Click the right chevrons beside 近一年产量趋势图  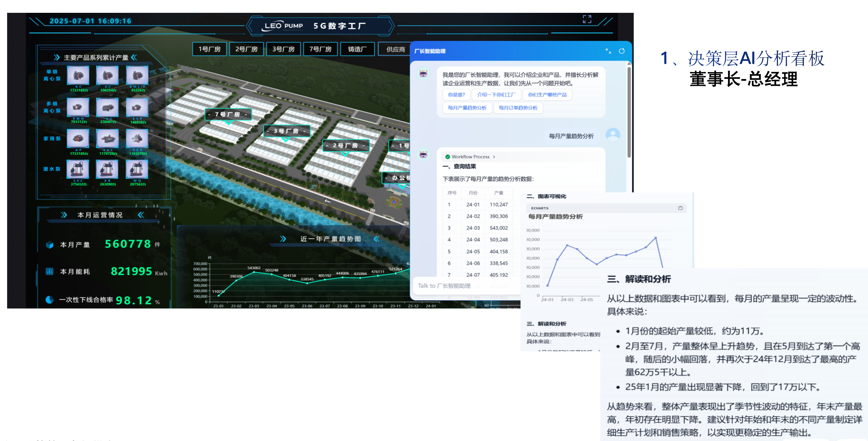376,239
